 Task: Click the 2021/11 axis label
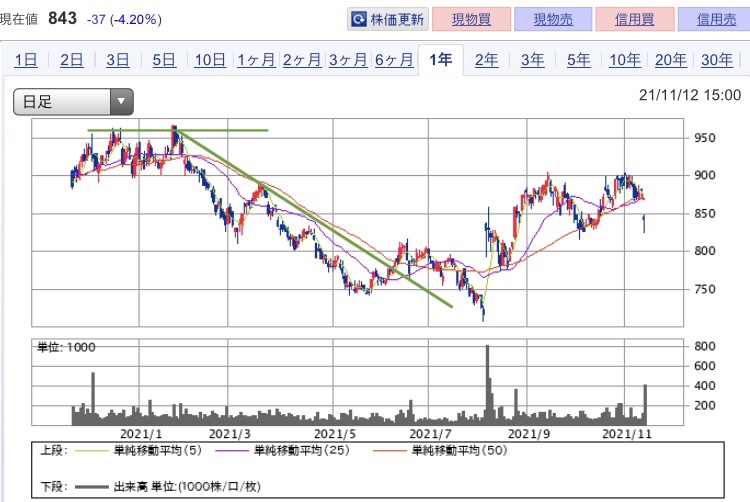pos(627,434)
